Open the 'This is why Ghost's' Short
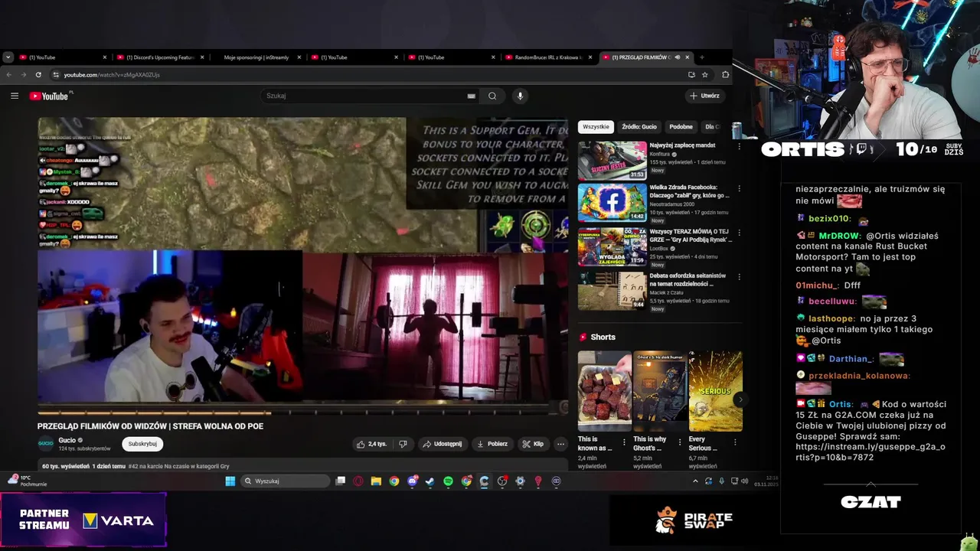This screenshot has height=551, width=980. coord(659,391)
